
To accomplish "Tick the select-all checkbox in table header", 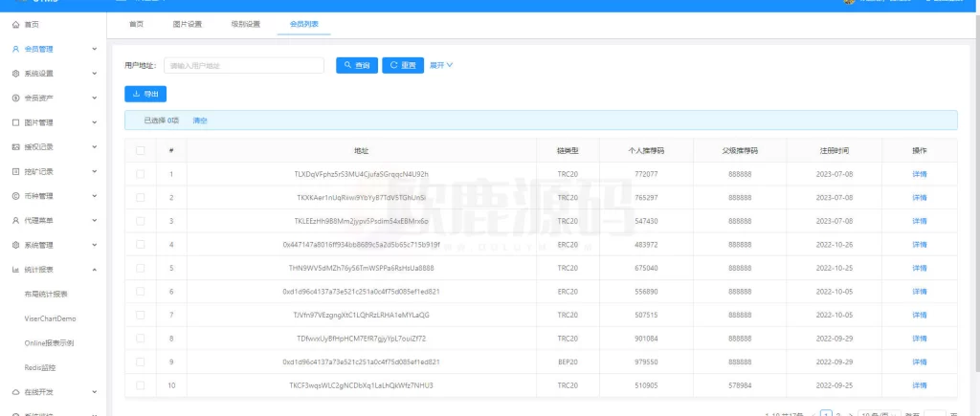I will tap(140, 150).
